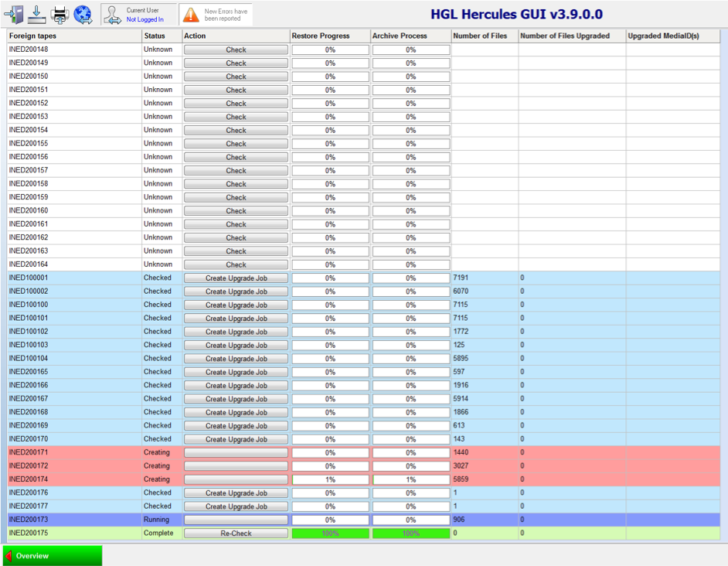The width and height of the screenshot is (728, 566).
Task: Click the red arrow on Overview button
Action: pos(8,556)
